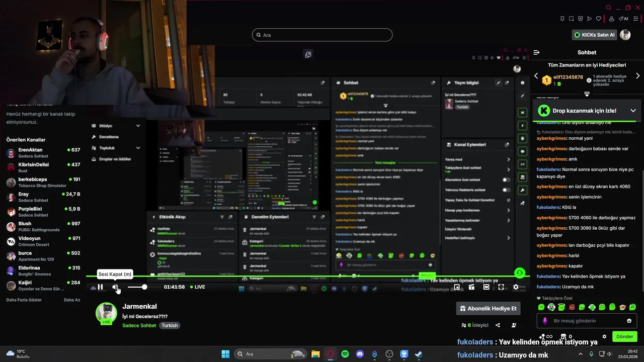Share the stream via the share icon

498,325
